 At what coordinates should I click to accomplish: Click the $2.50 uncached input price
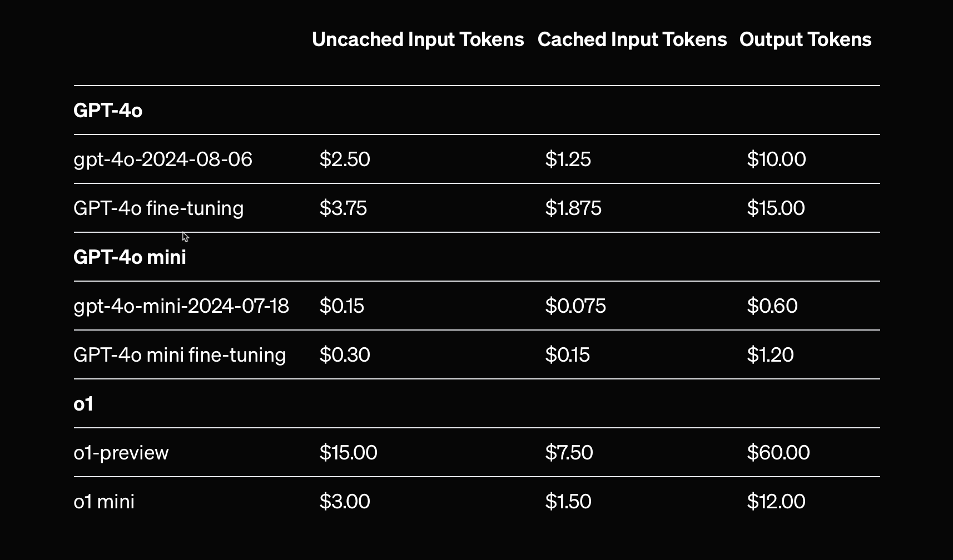[x=345, y=159]
